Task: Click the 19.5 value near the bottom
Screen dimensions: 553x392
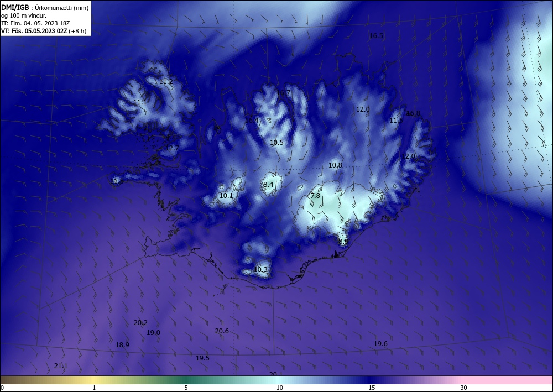Action: click(203, 358)
